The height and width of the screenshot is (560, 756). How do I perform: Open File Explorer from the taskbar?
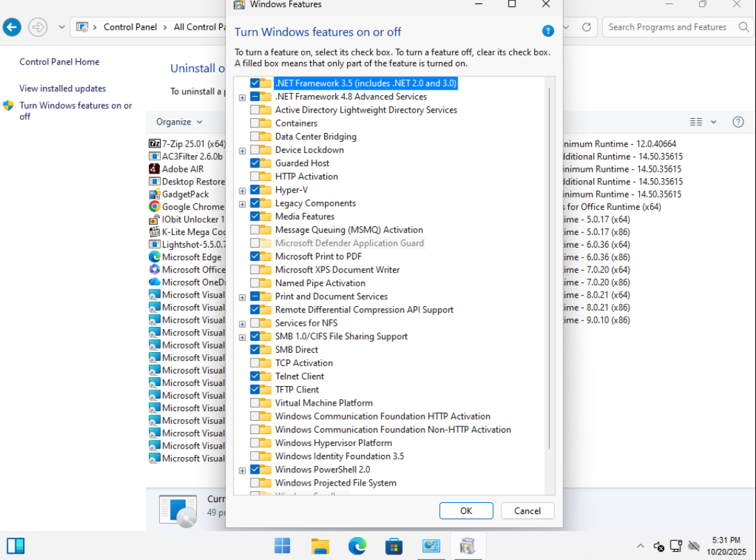coord(320,546)
